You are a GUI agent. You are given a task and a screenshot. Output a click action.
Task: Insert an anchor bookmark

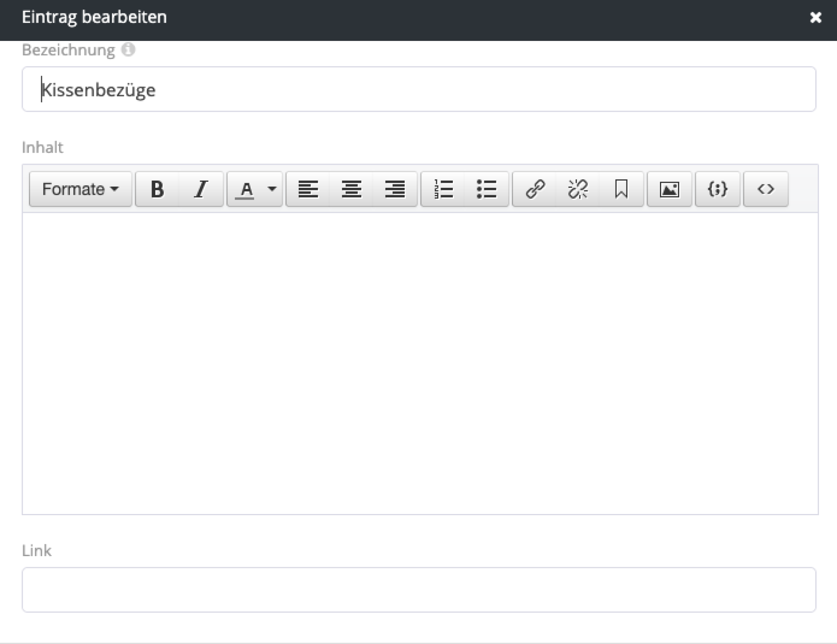pyautogui.click(x=622, y=189)
